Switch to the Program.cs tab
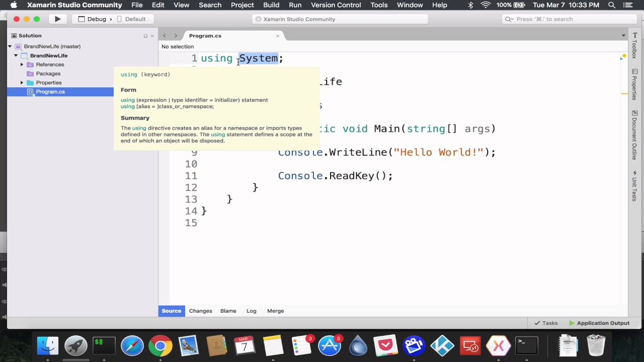Image resolution: width=644 pixels, height=362 pixels. (205, 36)
